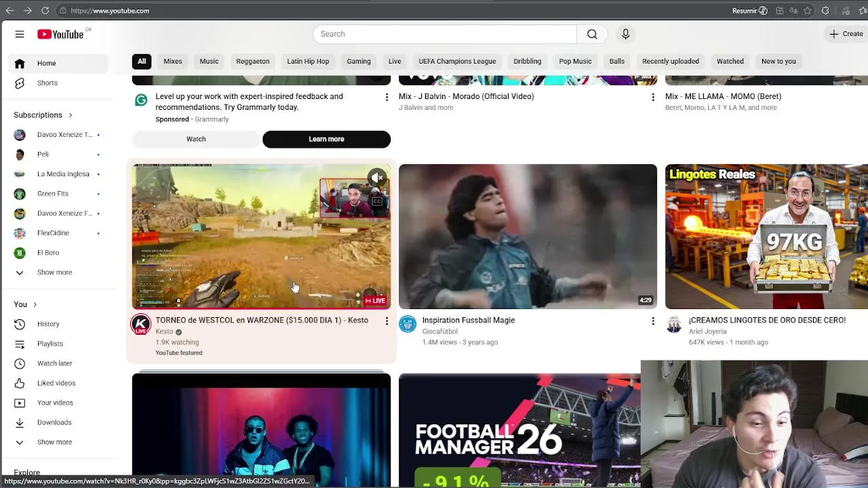Expand the Subscriptions section chevron

click(70, 115)
